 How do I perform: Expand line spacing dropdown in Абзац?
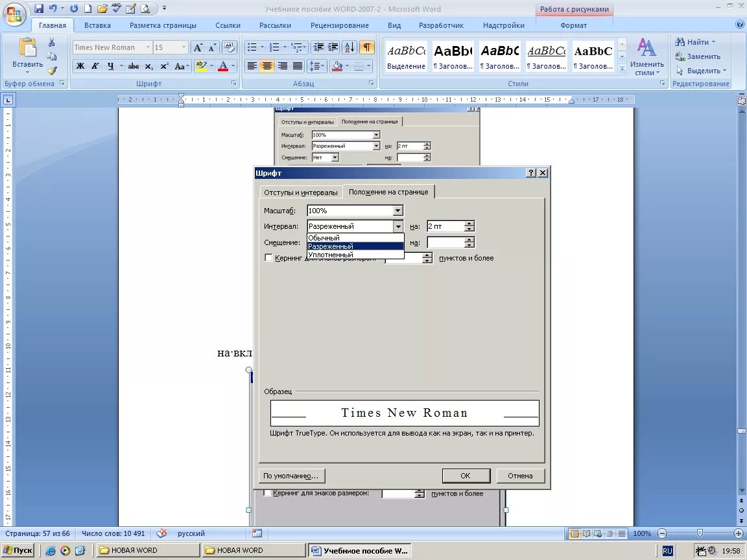[x=322, y=66]
